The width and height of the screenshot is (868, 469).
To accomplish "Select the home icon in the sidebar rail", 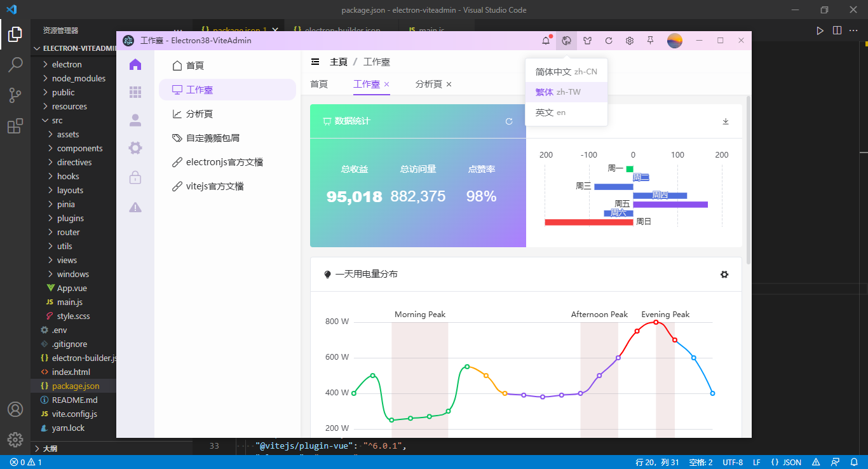I will pos(134,64).
